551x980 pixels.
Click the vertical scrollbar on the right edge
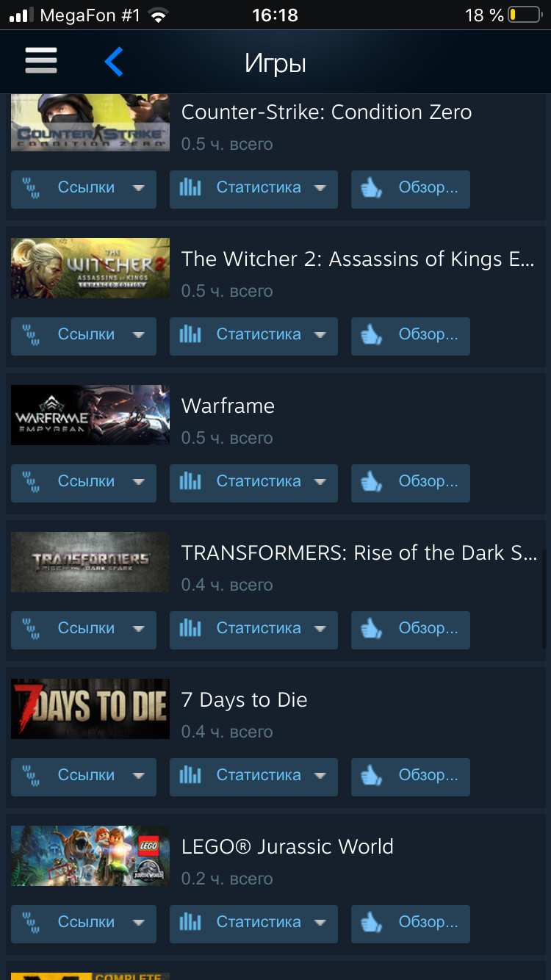(x=544, y=578)
